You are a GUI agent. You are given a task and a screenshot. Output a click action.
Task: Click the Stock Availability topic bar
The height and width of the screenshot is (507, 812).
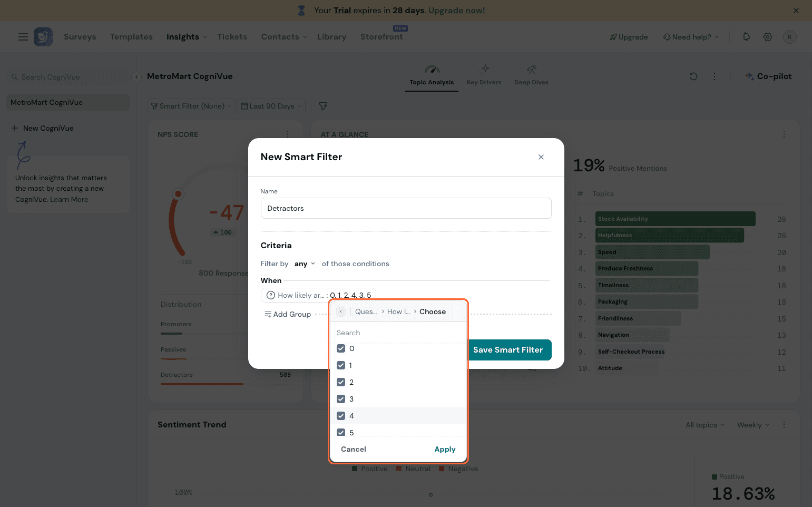[x=675, y=219]
